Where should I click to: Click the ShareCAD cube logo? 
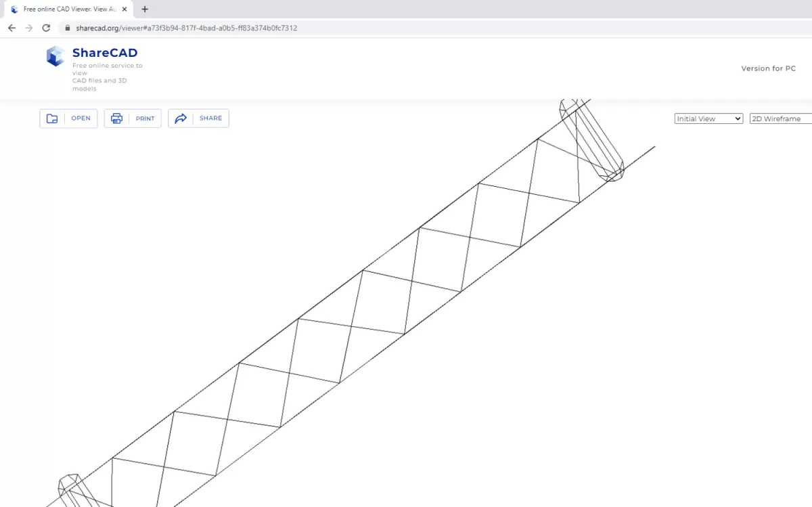tap(55, 56)
